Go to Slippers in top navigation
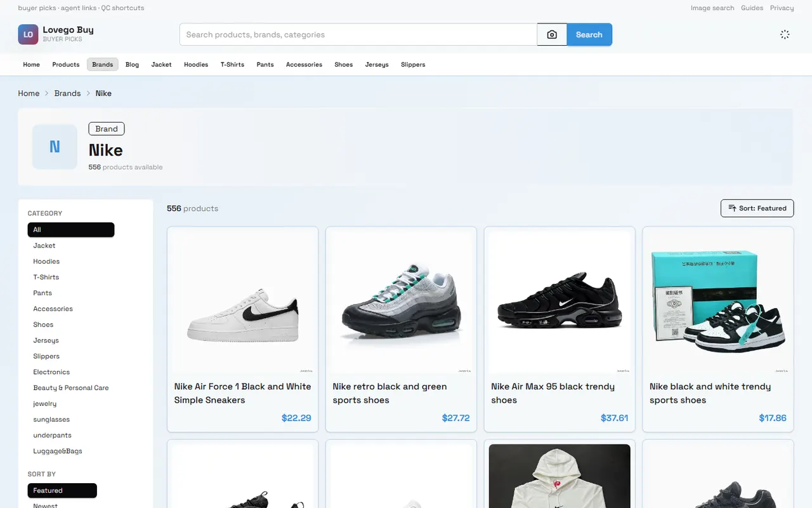 [x=413, y=64]
